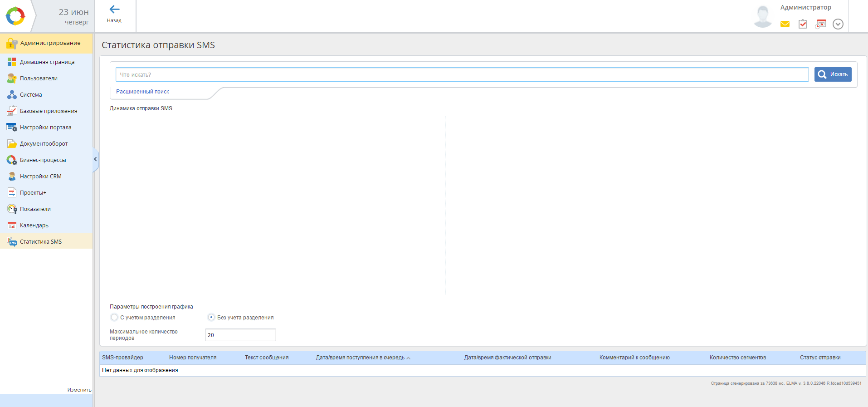Open tasks via the clipboard checkmark icon
The image size is (868, 407).
[x=803, y=24]
